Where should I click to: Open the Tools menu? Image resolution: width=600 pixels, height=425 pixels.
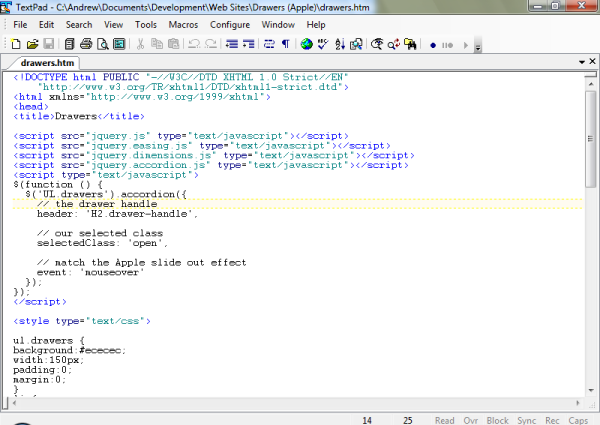pos(146,25)
